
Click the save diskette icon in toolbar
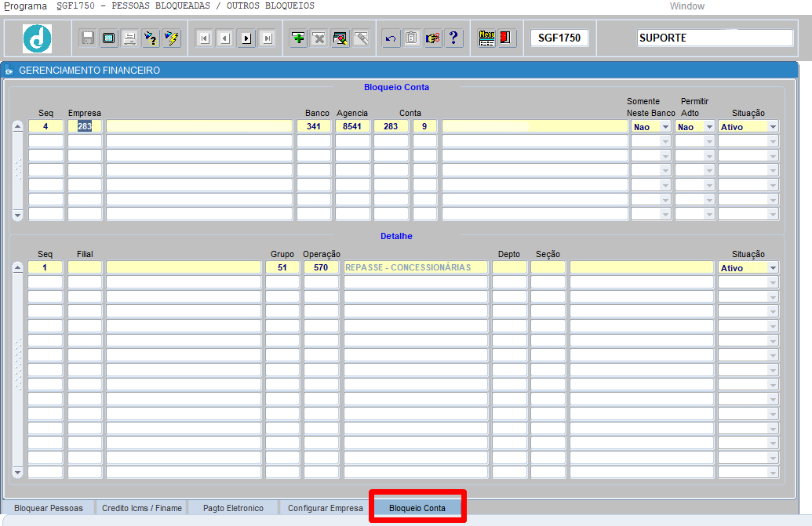click(x=88, y=38)
